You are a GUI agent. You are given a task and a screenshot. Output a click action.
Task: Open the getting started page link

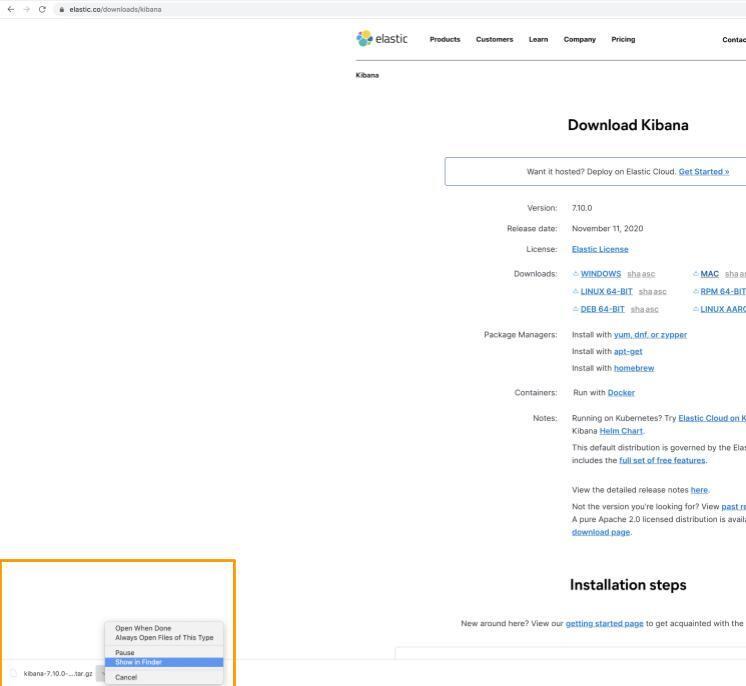pos(604,624)
